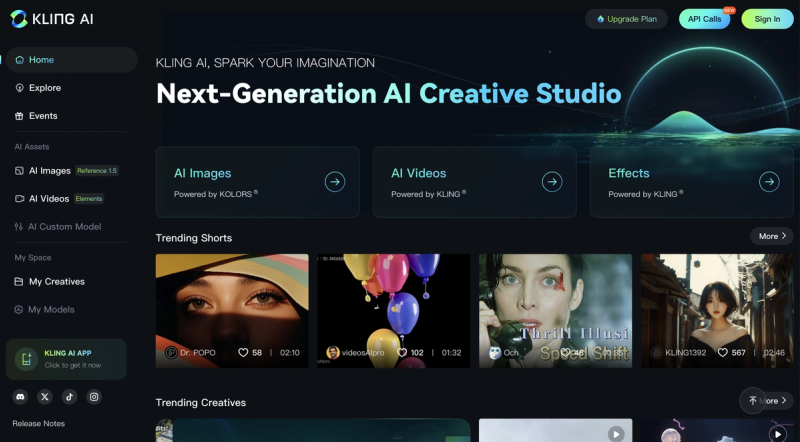
Task: Click the Home house icon
Action: (19, 60)
